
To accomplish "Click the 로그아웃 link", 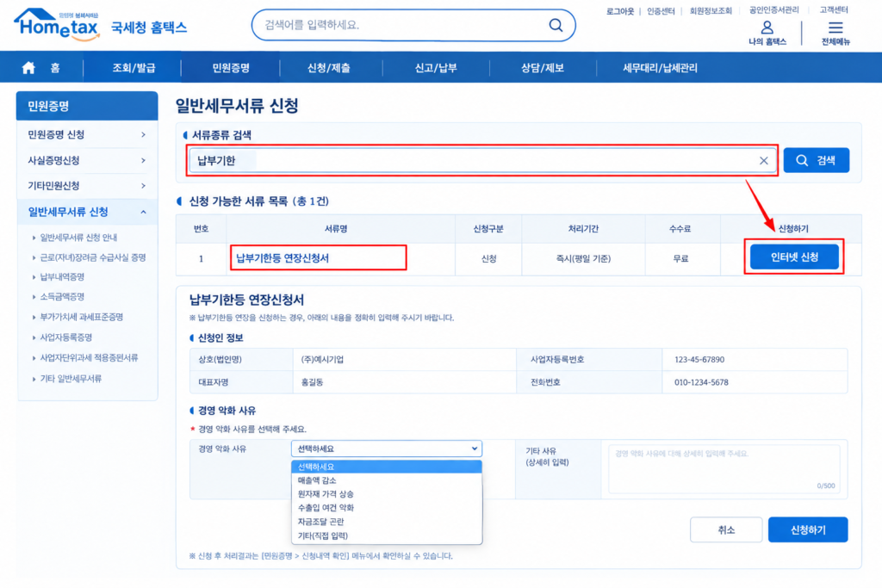I will pyautogui.click(x=620, y=11).
